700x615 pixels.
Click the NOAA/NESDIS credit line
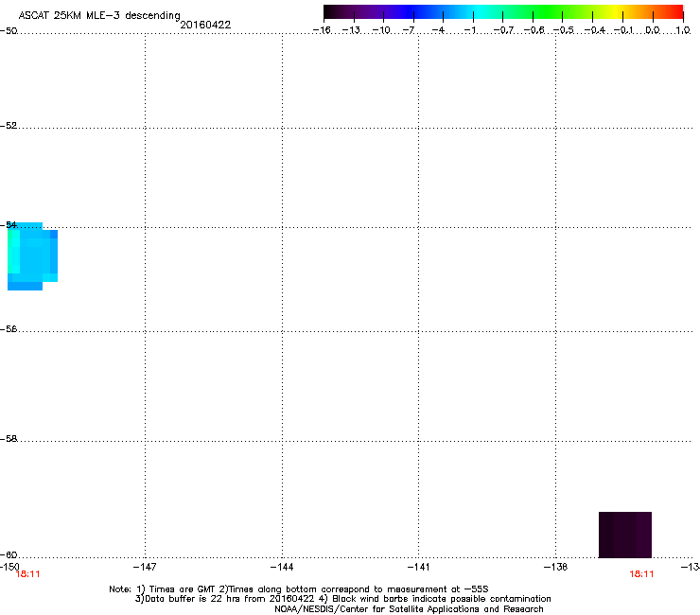point(409,609)
